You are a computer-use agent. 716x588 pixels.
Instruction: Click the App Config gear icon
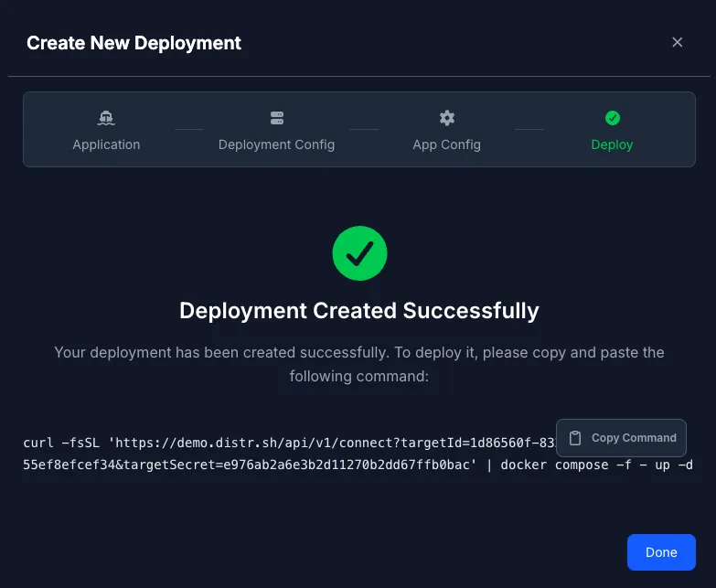click(x=446, y=118)
